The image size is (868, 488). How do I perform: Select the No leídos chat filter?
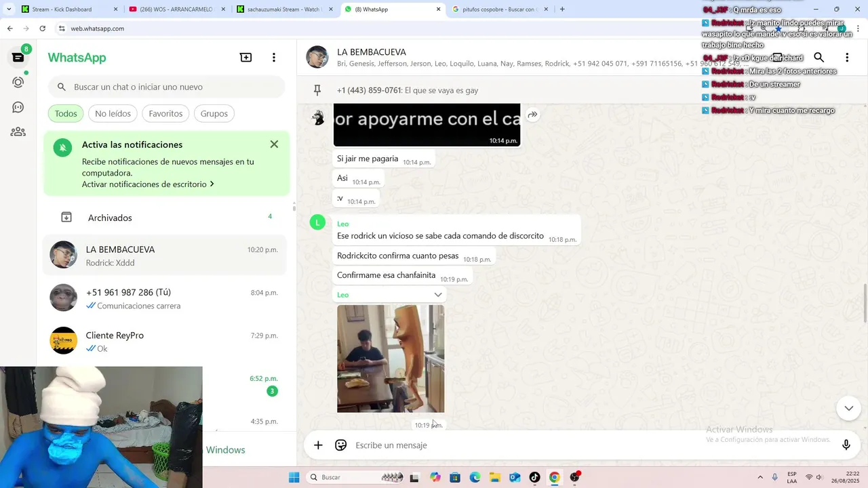[113, 114]
